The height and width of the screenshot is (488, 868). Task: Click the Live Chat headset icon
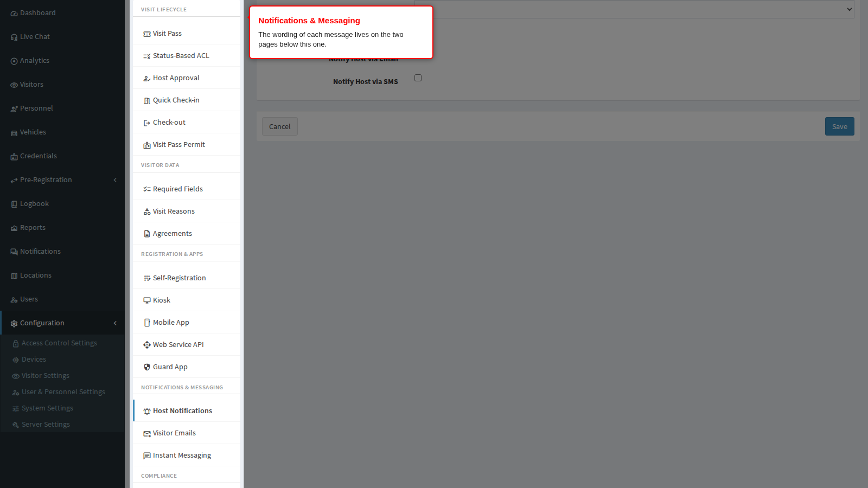point(14,37)
